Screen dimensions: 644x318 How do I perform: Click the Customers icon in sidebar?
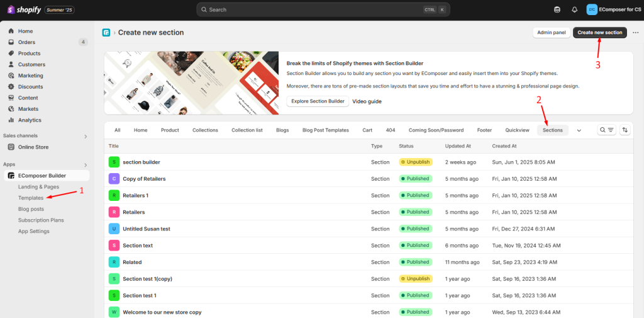pos(11,65)
